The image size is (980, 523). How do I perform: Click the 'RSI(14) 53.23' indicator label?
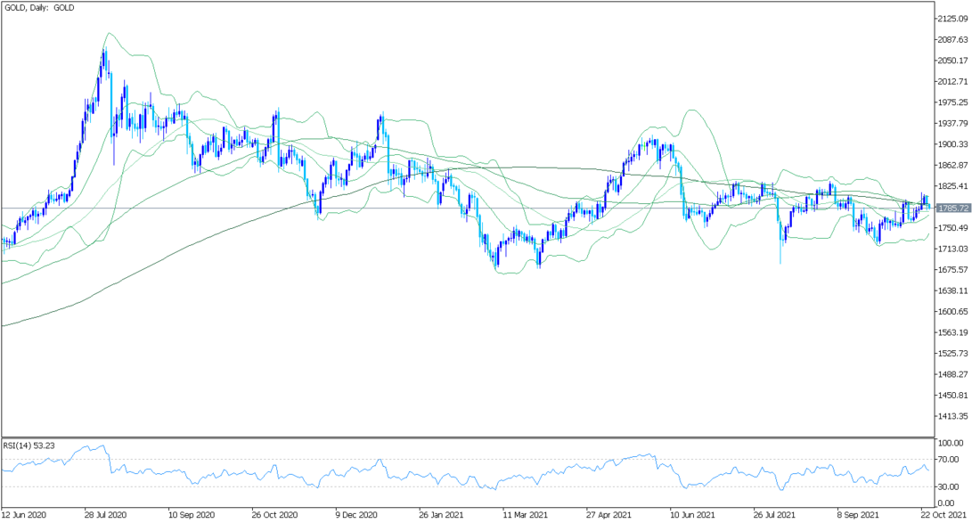[x=29, y=445]
